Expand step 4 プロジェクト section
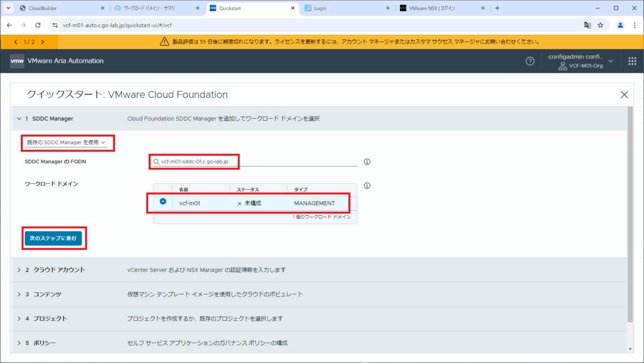This screenshot has height=363, width=644. coord(19,318)
